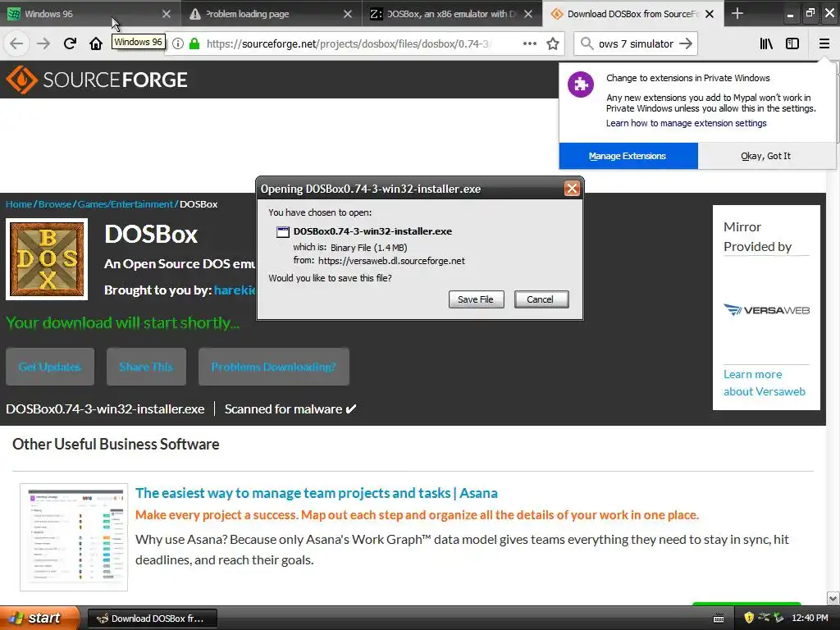The image size is (840, 630).
Task: Click the DOSBox project icon image
Action: (x=47, y=259)
